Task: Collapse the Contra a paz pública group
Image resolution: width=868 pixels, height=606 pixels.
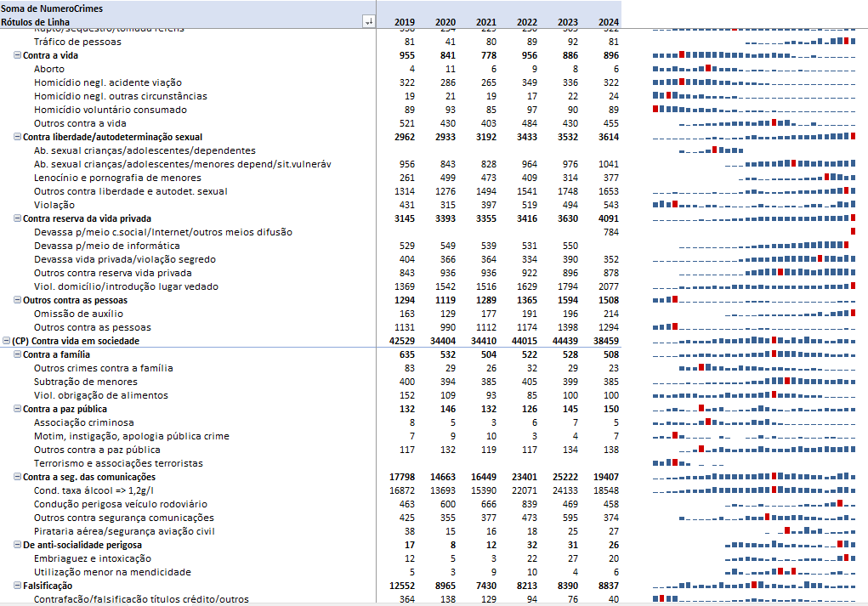Action: point(17,409)
